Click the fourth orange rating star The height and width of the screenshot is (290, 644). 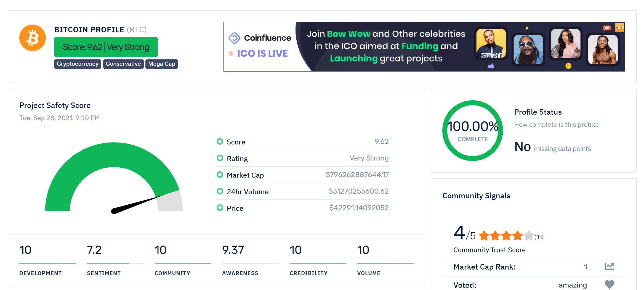pos(518,236)
